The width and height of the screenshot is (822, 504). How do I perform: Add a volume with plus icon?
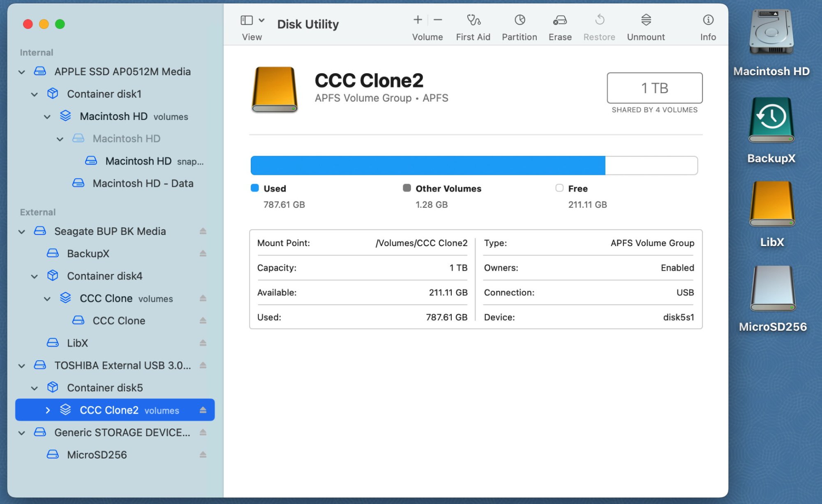(x=418, y=20)
